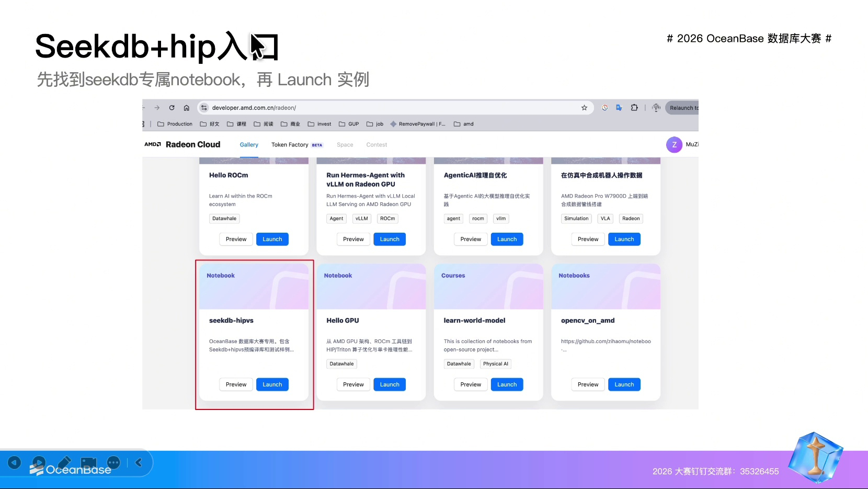
Task: Preview the learn-world-model course
Action: pos(471,384)
